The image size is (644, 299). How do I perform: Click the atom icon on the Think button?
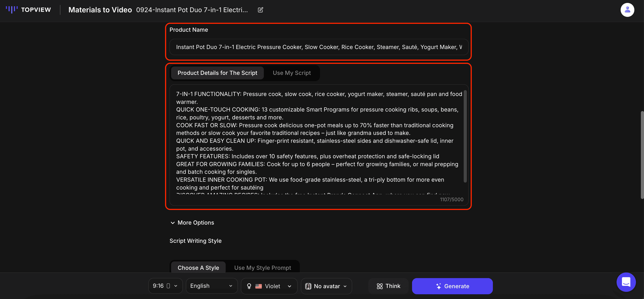tap(379, 286)
